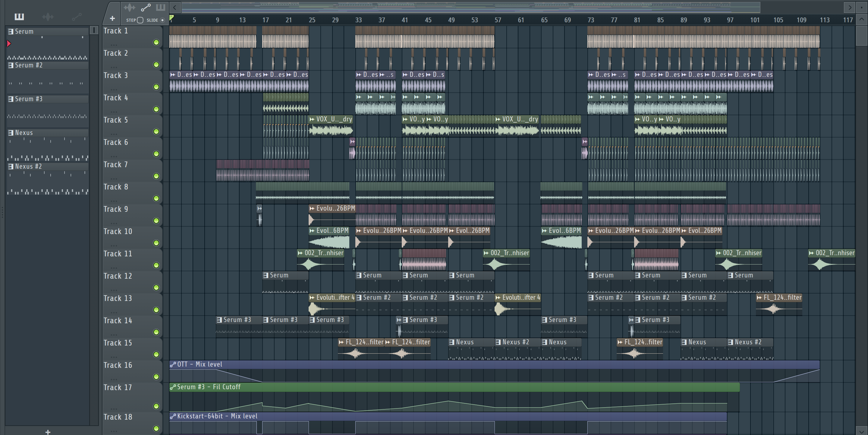Open the Serum #3 - Fil Cutoff clip menu icon
Screen dimensions: 868x435
coord(173,387)
